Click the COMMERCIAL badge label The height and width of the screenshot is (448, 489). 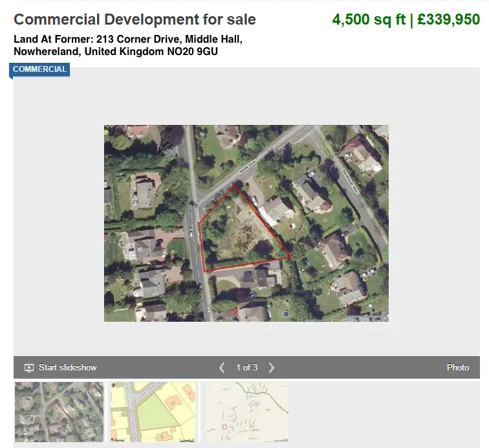click(x=39, y=69)
